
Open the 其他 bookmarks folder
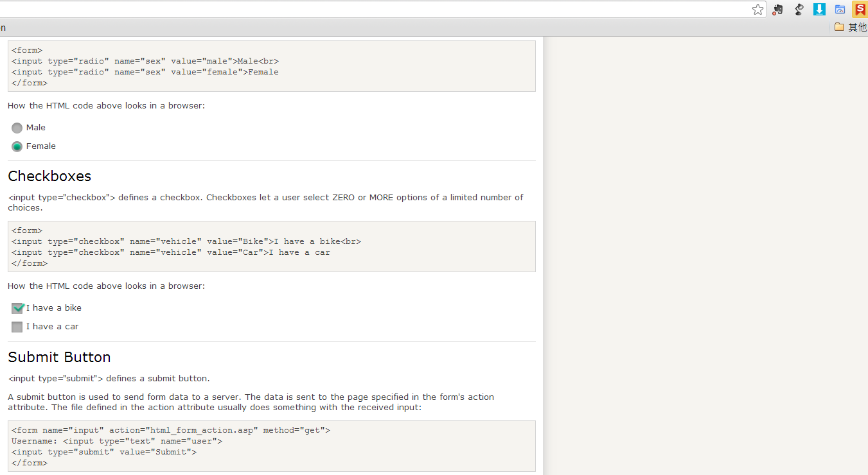point(851,27)
